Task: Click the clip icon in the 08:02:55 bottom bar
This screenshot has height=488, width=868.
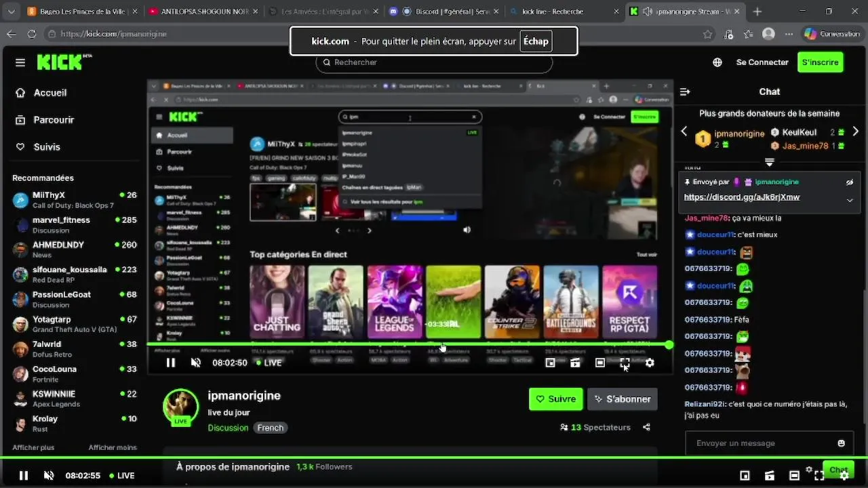Action: [770, 476]
